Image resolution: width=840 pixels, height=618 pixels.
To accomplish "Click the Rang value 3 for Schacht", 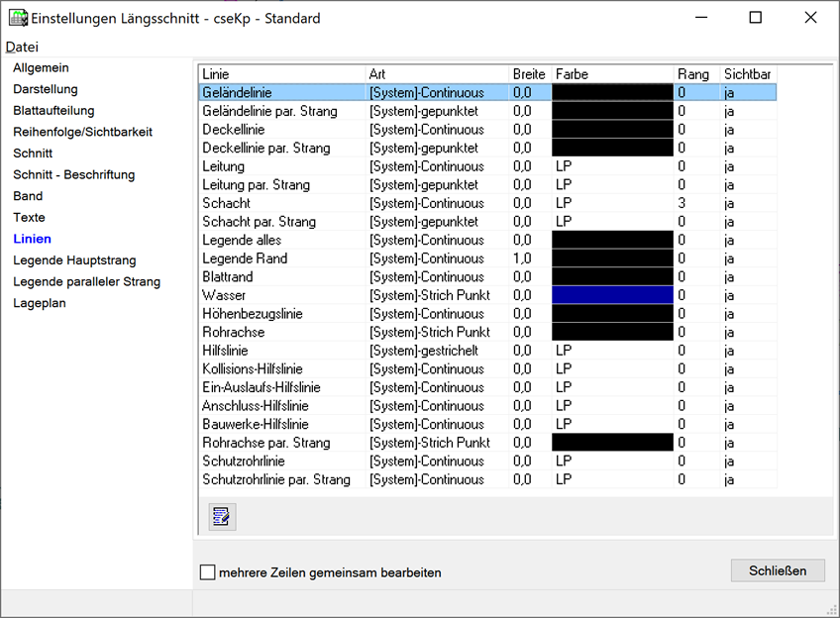I will coord(682,203).
